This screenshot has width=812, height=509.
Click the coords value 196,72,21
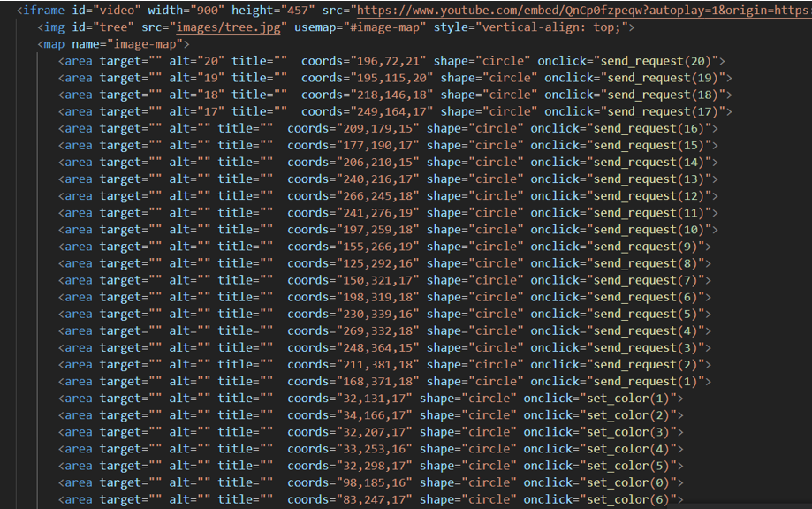click(389, 61)
